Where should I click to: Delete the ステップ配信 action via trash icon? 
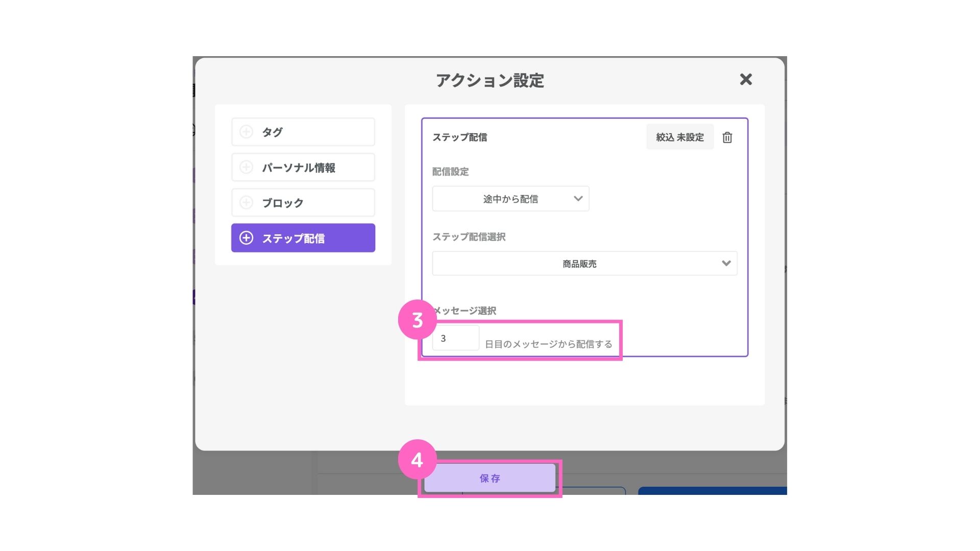tap(727, 137)
